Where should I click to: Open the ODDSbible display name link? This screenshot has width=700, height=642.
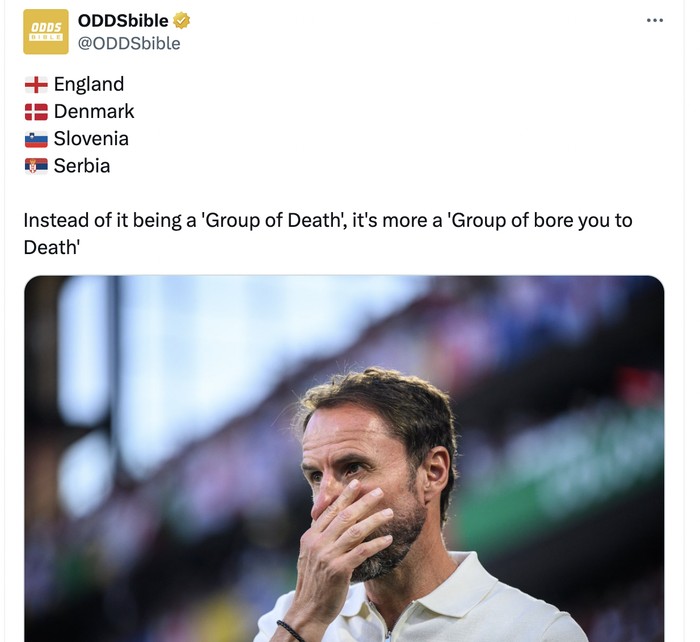[x=123, y=21]
